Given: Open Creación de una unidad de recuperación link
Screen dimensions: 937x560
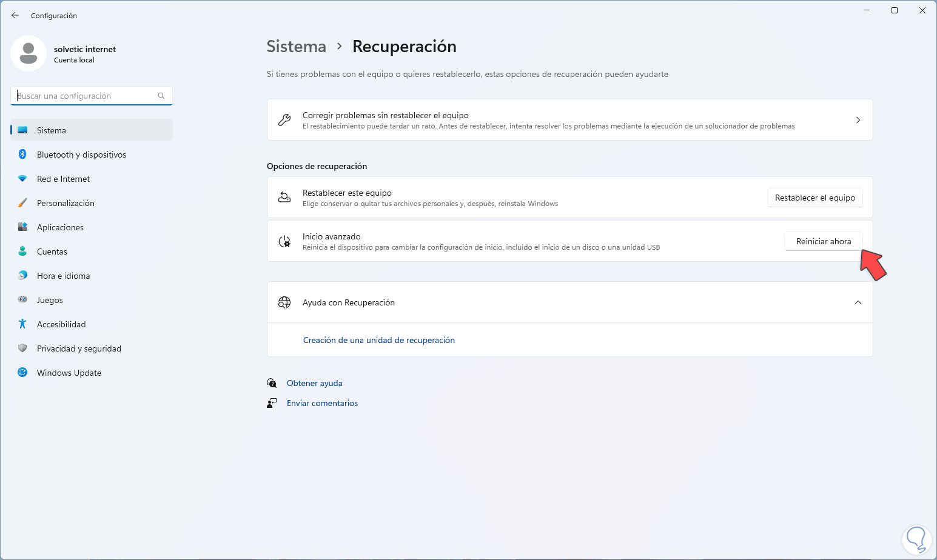Looking at the screenshot, I should pyautogui.click(x=379, y=340).
